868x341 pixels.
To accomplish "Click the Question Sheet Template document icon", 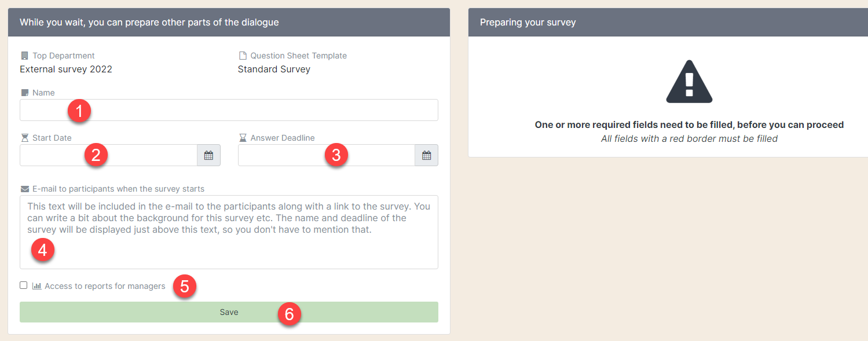I will click(x=242, y=55).
